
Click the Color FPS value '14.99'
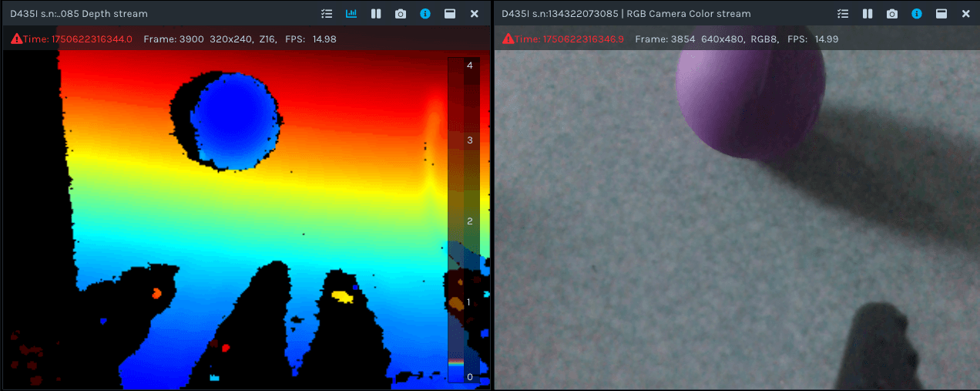tap(827, 39)
